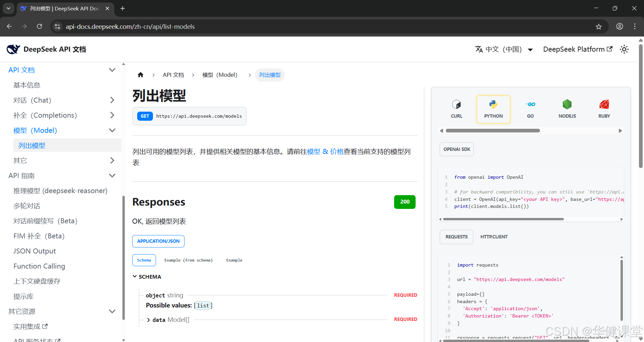Reload the page

(x=39, y=26)
